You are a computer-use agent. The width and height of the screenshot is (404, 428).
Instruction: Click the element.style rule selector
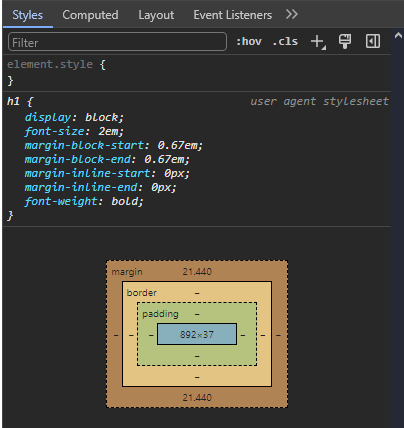click(50, 64)
